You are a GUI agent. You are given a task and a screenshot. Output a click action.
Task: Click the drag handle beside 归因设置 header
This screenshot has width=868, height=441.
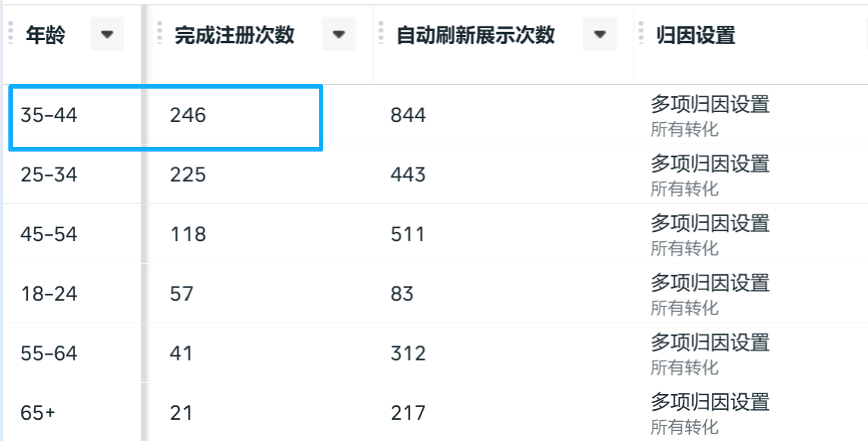click(x=641, y=33)
